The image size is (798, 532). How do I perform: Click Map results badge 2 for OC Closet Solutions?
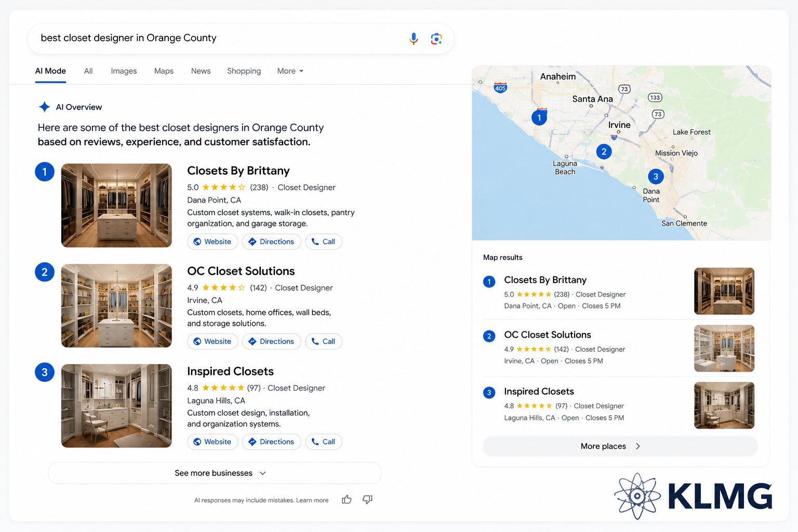(489, 336)
